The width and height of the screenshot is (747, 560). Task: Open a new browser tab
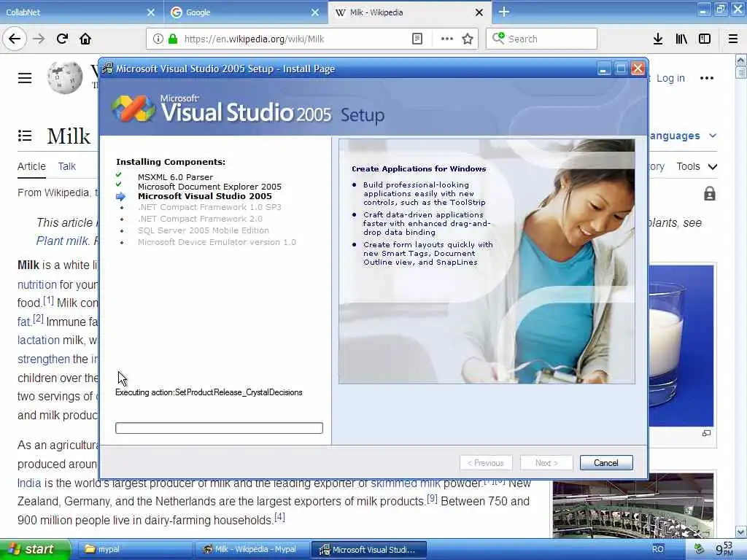504,12
